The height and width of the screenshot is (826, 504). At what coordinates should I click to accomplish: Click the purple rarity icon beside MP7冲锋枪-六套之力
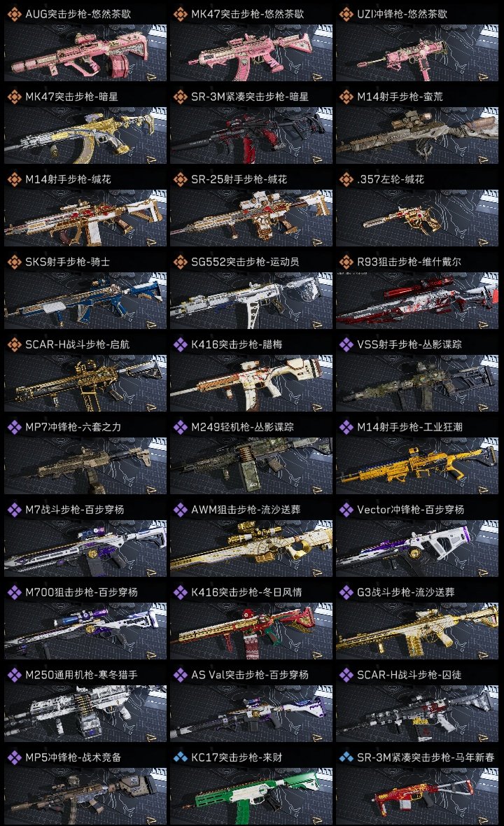[x=14, y=427]
